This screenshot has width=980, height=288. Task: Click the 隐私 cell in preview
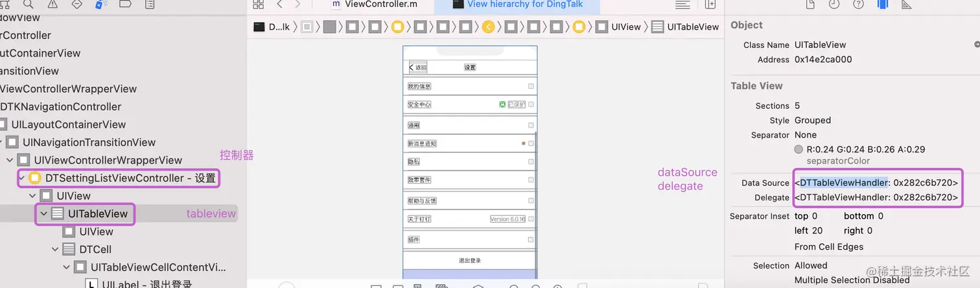tap(470, 162)
